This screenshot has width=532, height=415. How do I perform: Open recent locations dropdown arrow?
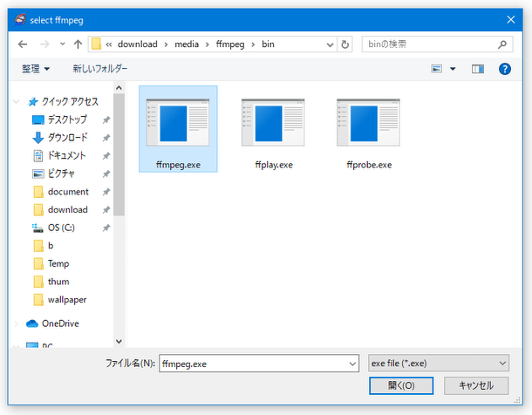click(63, 44)
